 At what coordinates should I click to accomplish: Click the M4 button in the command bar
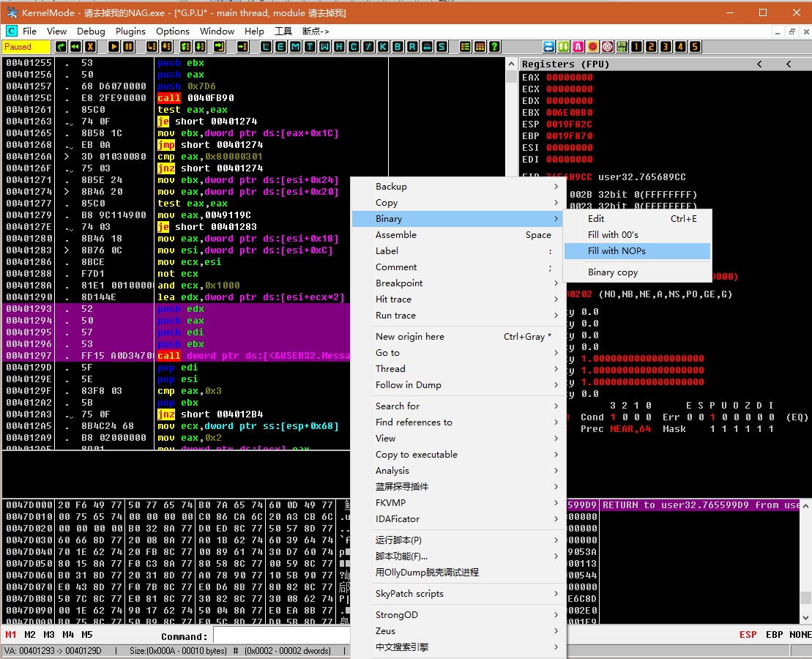point(68,635)
